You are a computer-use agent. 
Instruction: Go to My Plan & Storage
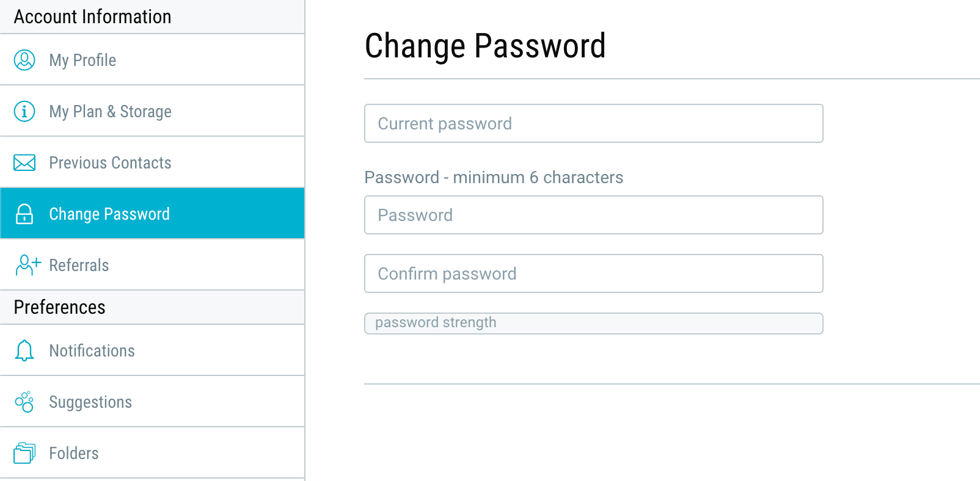click(x=152, y=111)
